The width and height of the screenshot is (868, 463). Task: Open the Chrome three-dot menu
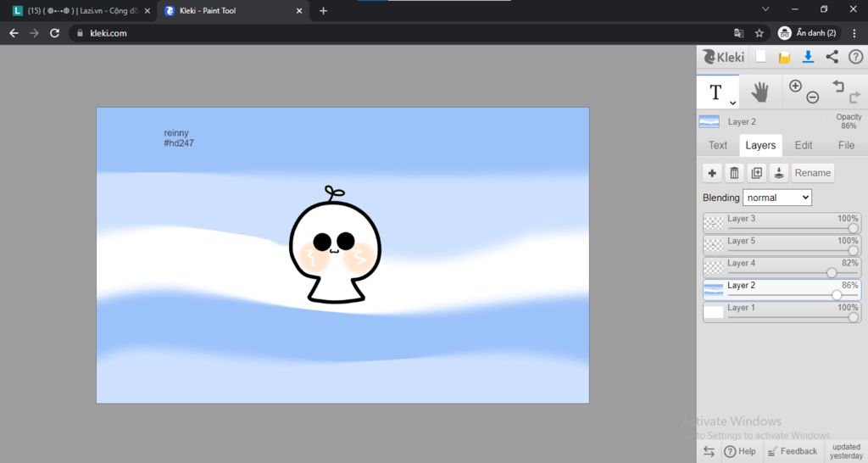pyautogui.click(x=854, y=33)
